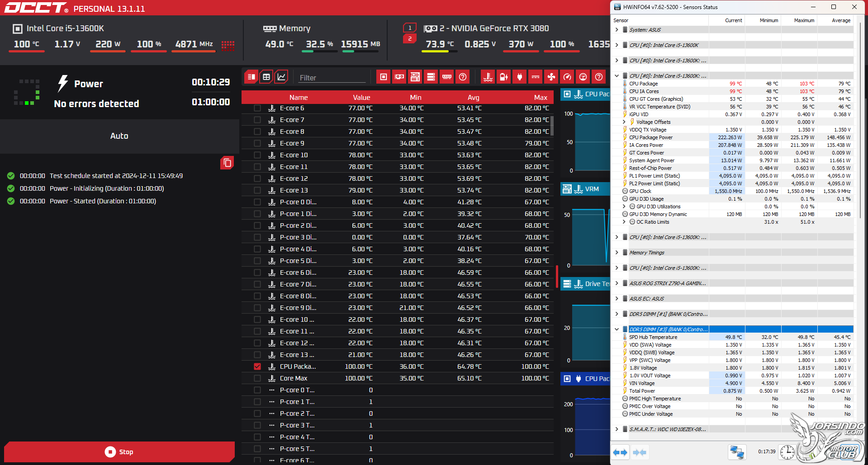Select GPU number 2 in OCCT header
This screenshot has width=868, height=465.
[x=410, y=39]
